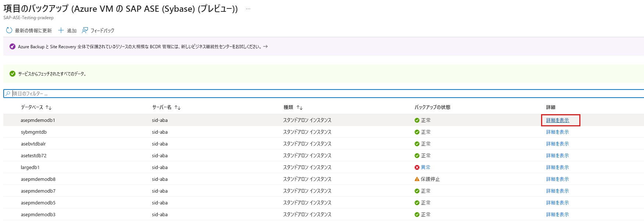Image resolution: width=644 pixels, height=221 pixels.
Task: Click the 異常 status link for largedb1
Action: [x=426, y=167]
